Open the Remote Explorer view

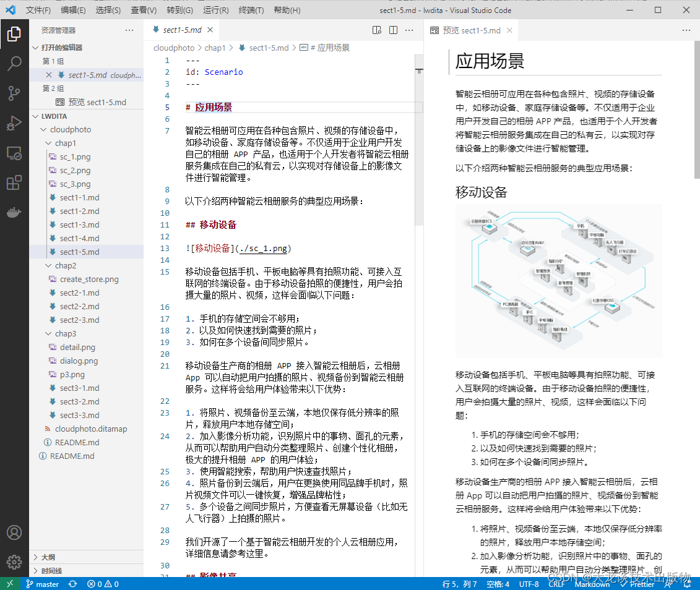(14, 153)
